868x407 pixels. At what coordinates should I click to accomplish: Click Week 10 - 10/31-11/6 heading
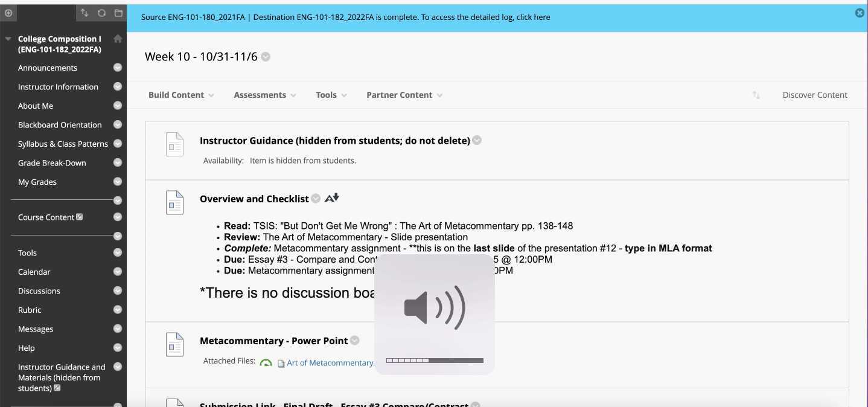click(201, 57)
